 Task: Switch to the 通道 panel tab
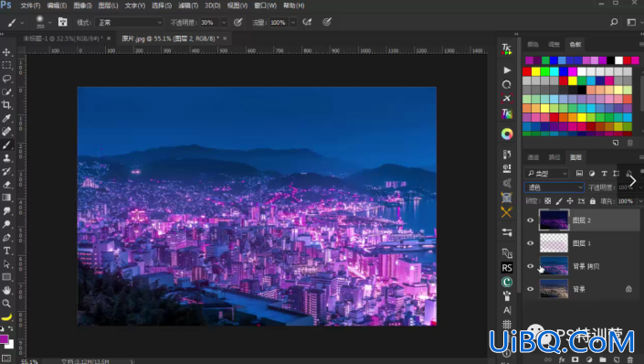click(x=533, y=157)
